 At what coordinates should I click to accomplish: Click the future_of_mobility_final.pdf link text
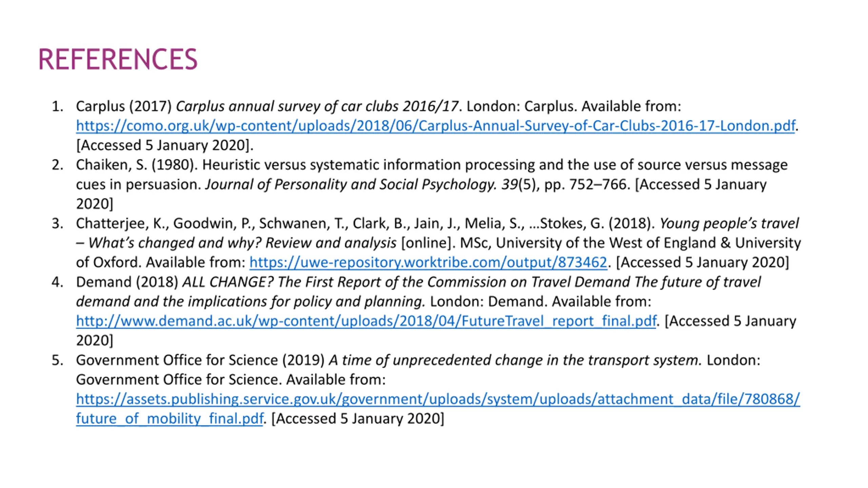[170, 419]
